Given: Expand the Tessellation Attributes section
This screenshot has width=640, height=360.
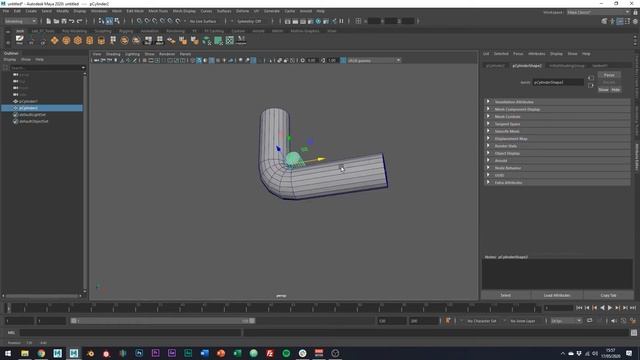Looking at the screenshot, I should (x=556, y=102).
